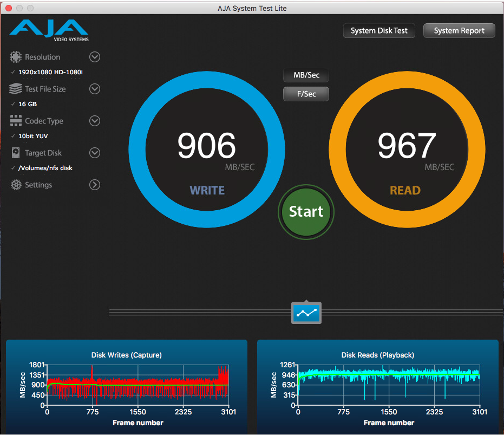Click the Settings gear icon
504x435 pixels.
click(x=16, y=185)
